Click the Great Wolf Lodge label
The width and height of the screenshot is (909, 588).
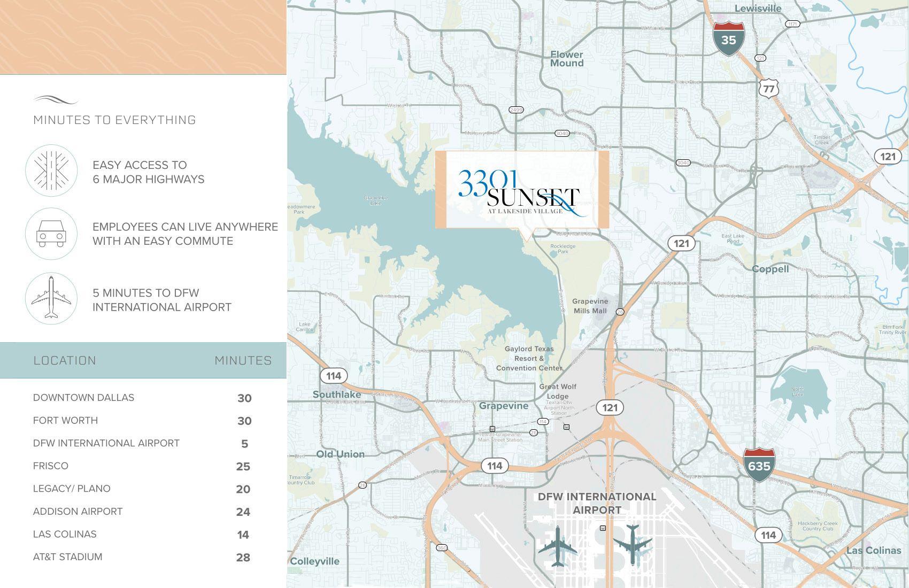[558, 391]
